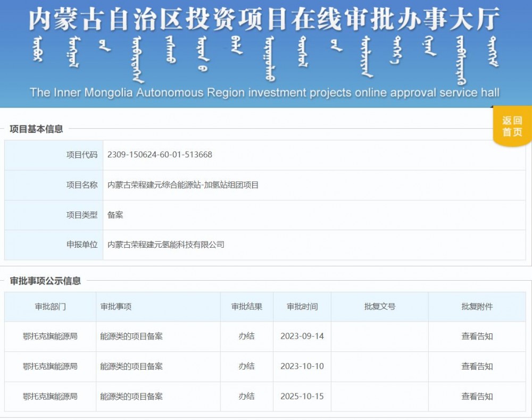
Task: Select 鄂托克旗能源局 in the first table row
Action: click(49, 336)
